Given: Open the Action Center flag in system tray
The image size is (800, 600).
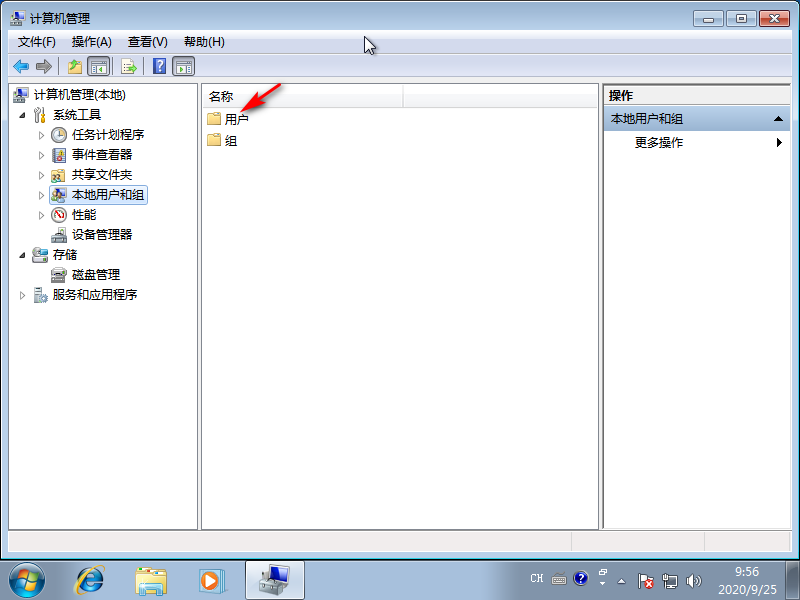Looking at the screenshot, I should pos(646,580).
